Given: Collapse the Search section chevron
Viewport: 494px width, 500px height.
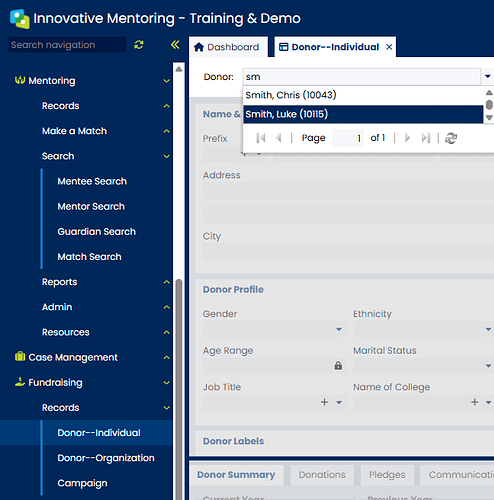Looking at the screenshot, I should pos(167,156).
